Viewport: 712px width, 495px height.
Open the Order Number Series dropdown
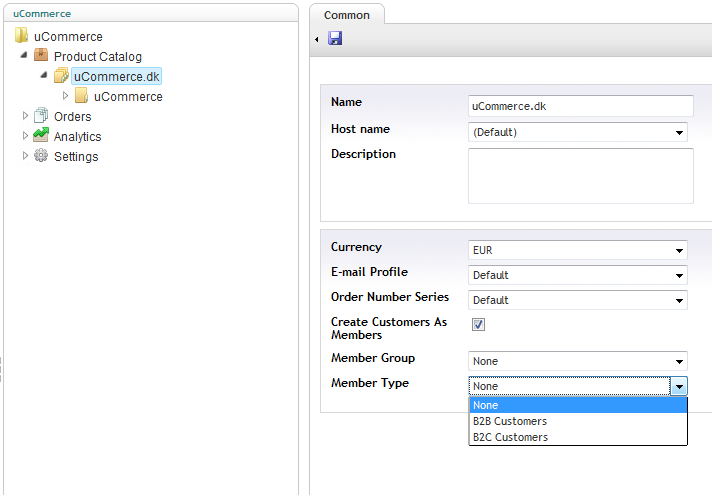point(578,300)
